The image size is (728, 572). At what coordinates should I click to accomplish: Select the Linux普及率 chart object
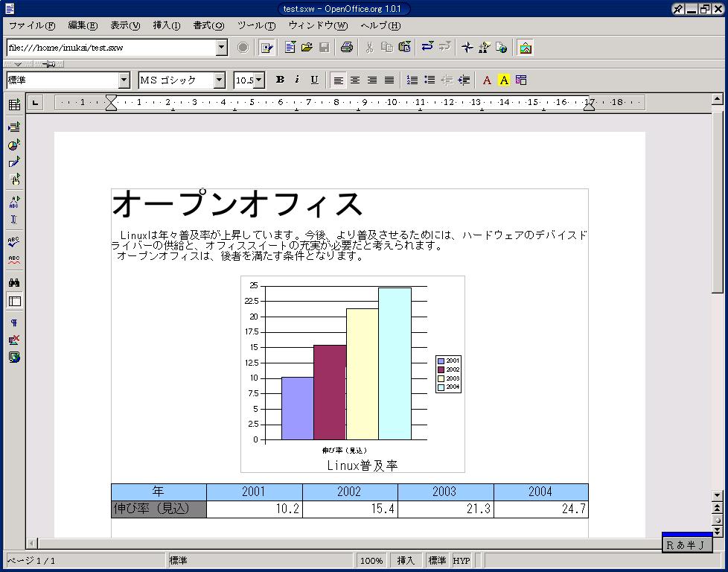(352, 374)
